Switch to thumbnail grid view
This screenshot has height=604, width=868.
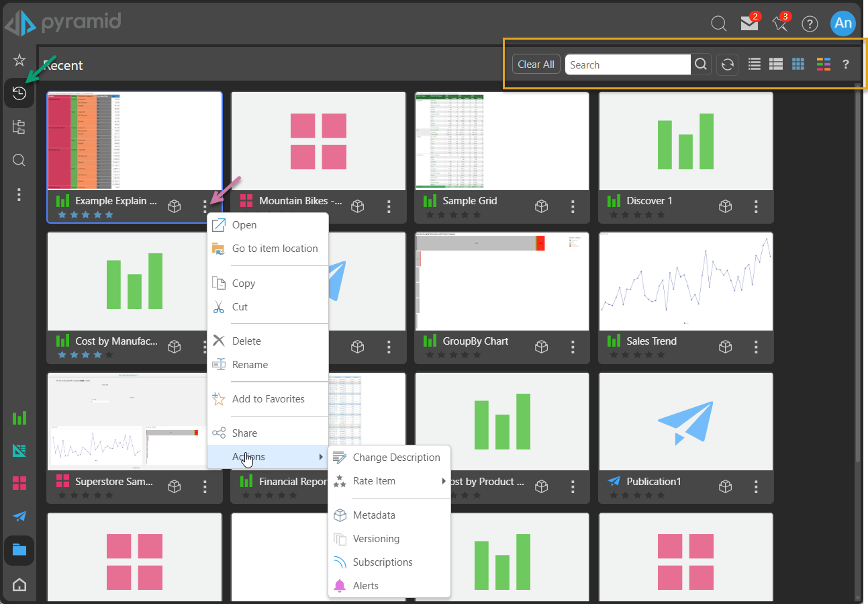point(798,64)
